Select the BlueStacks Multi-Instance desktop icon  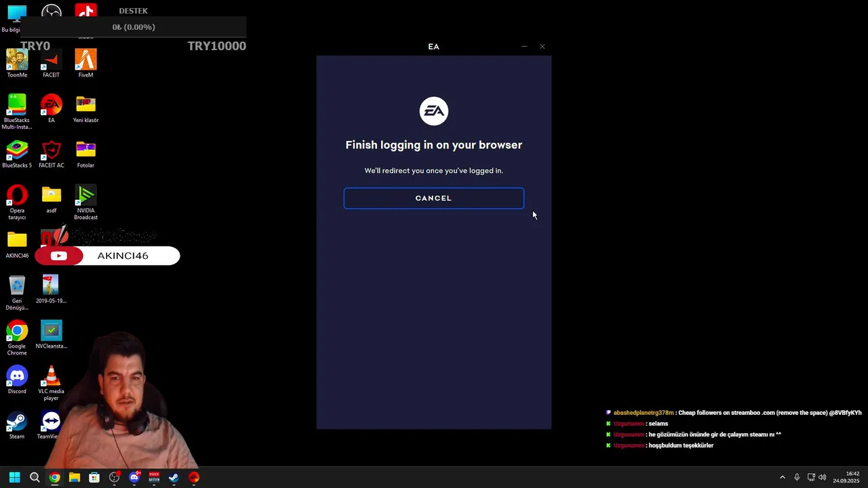click(x=17, y=112)
